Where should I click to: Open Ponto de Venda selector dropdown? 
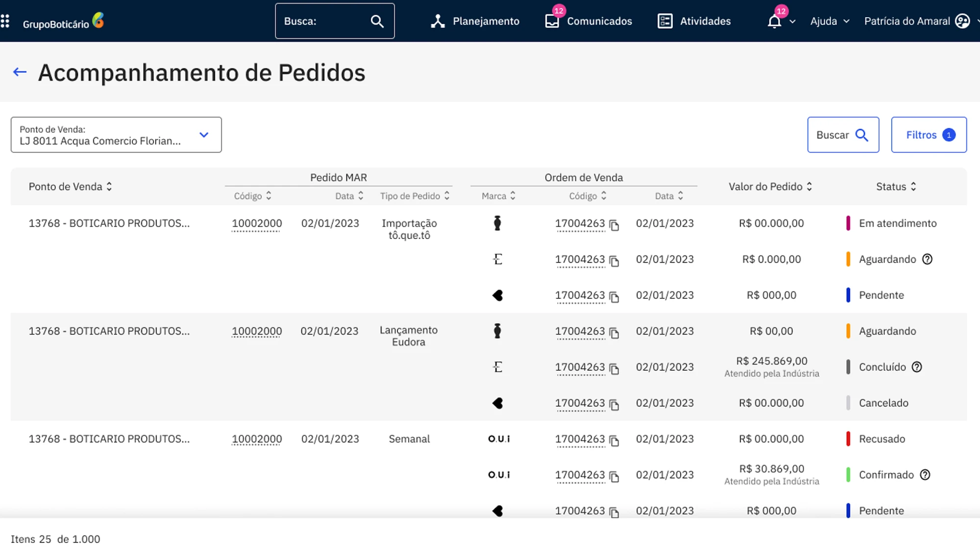[x=116, y=135]
